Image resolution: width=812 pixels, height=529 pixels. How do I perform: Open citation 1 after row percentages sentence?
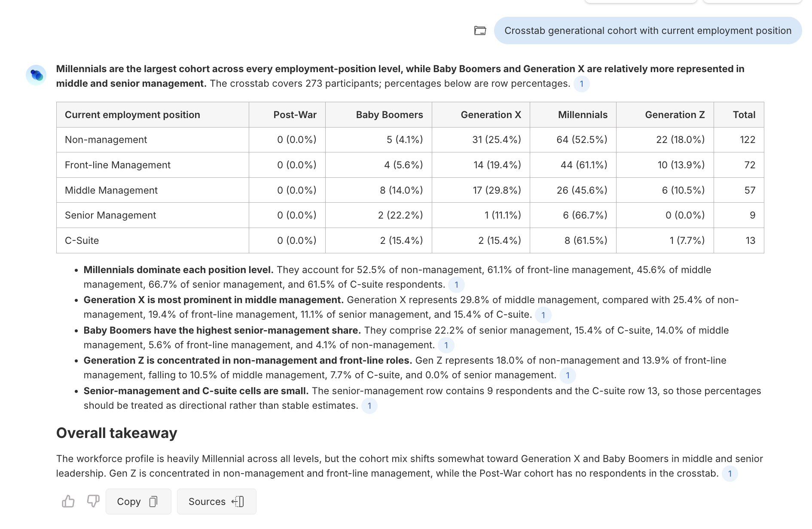click(x=581, y=84)
